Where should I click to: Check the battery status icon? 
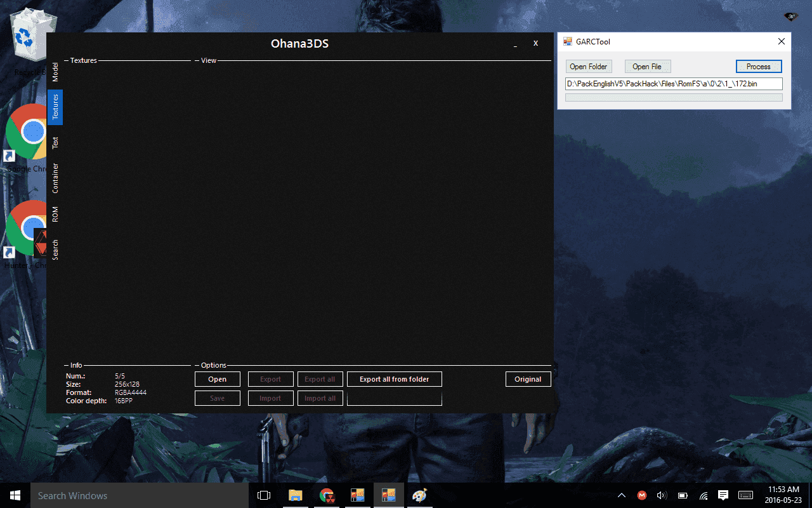point(683,495)
